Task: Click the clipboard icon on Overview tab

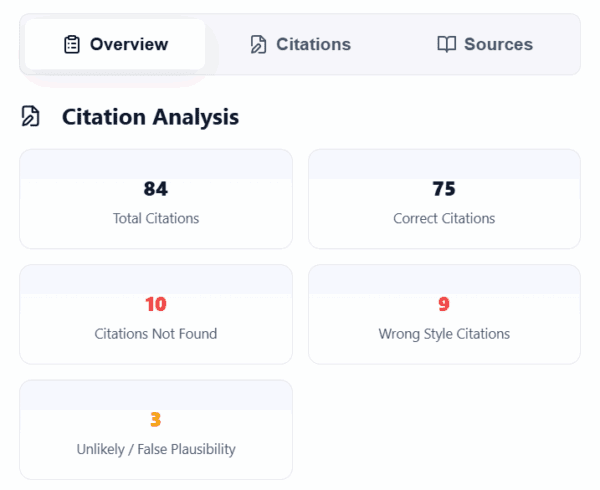Action: (x=71, y=44)
